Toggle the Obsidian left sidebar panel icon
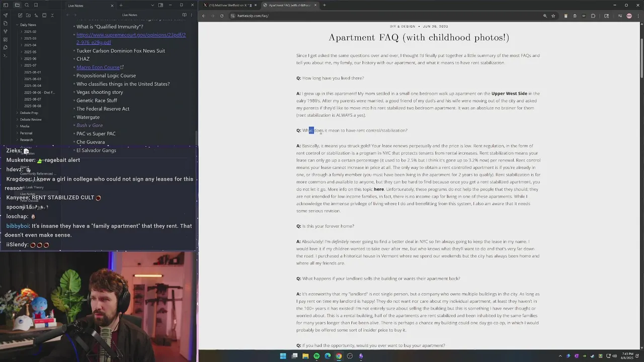This screenshot has width=644, height=362. pyautogui.click(x=6, y=5)
